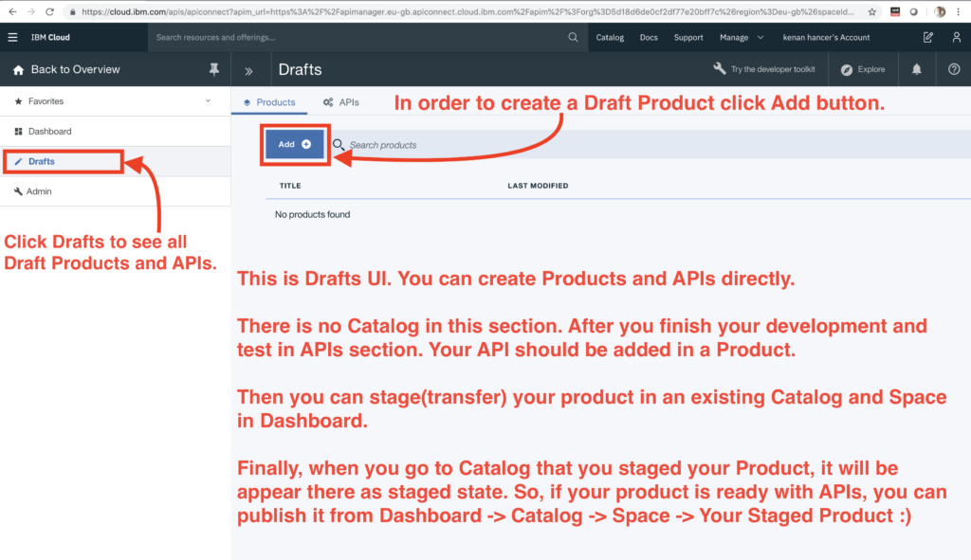Sort by the LAST MODIFIED column header
Screen dimensions: 971x560
[538, 186]
